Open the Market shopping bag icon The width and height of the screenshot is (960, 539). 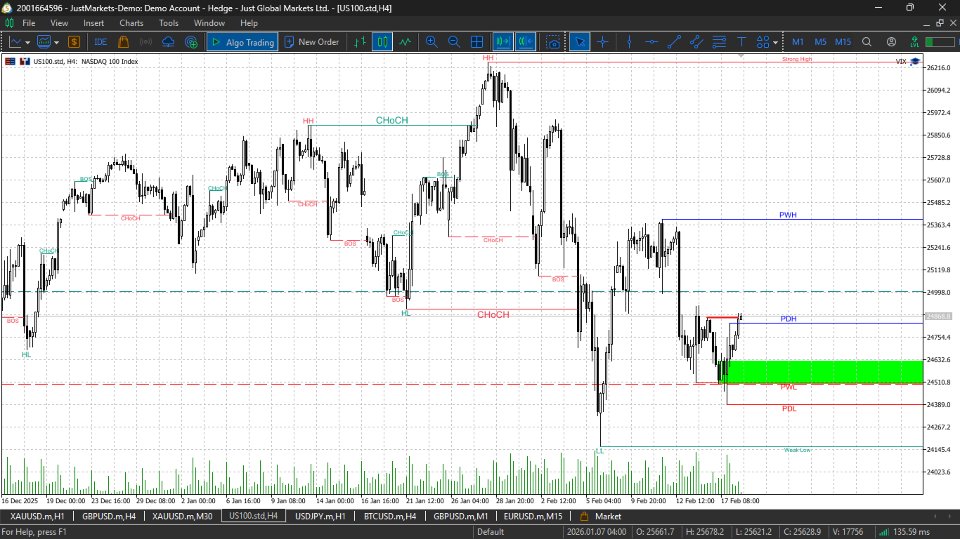[x=123, y=42]
